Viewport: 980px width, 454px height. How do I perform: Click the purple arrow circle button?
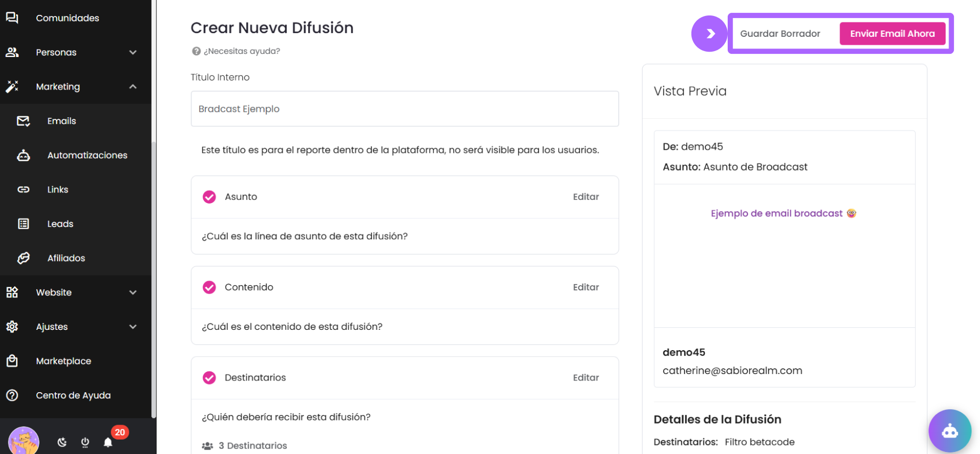709,34
